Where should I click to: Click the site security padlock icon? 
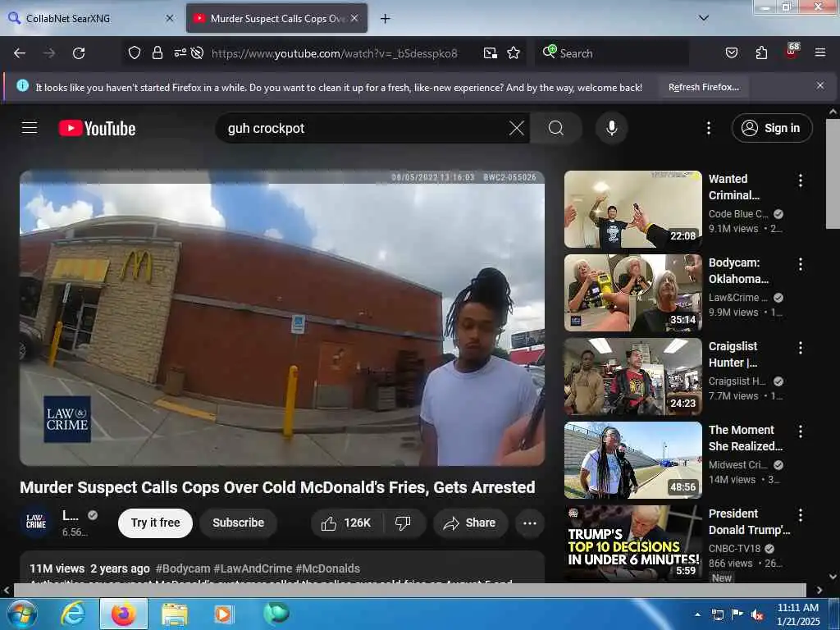click(157, 53)
